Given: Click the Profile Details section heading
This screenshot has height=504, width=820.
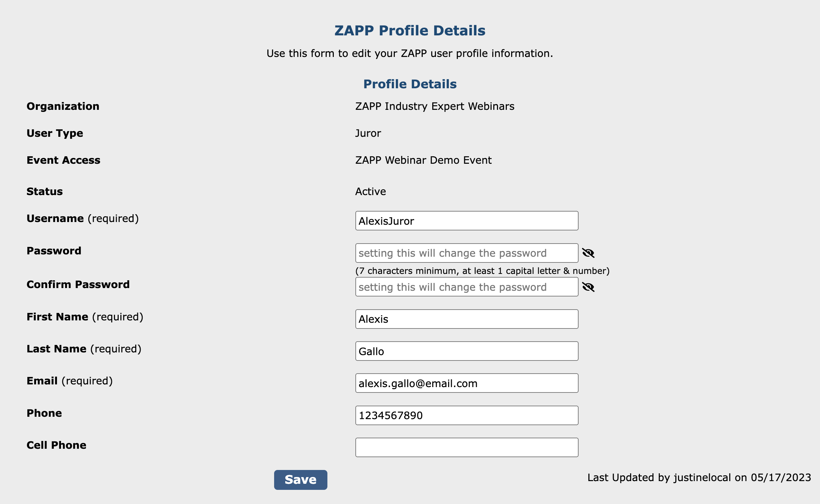Looking at the screenshot, I should [x=410, y=84].
